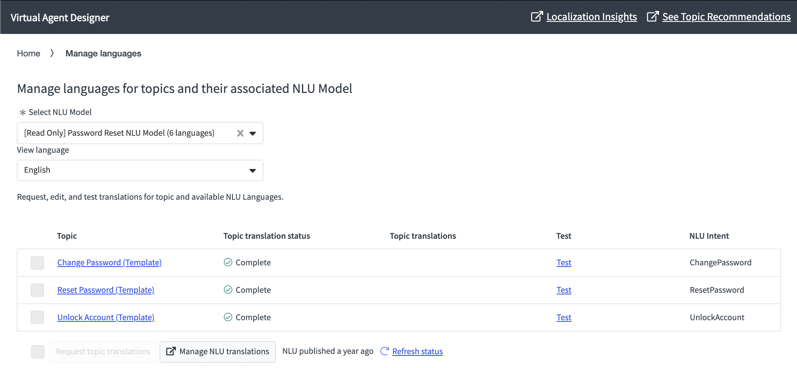The height and width of the screenshot is (368, 797).
Task: Toggle the select-all checkbox beside Request topic translations
Action: 37,352
